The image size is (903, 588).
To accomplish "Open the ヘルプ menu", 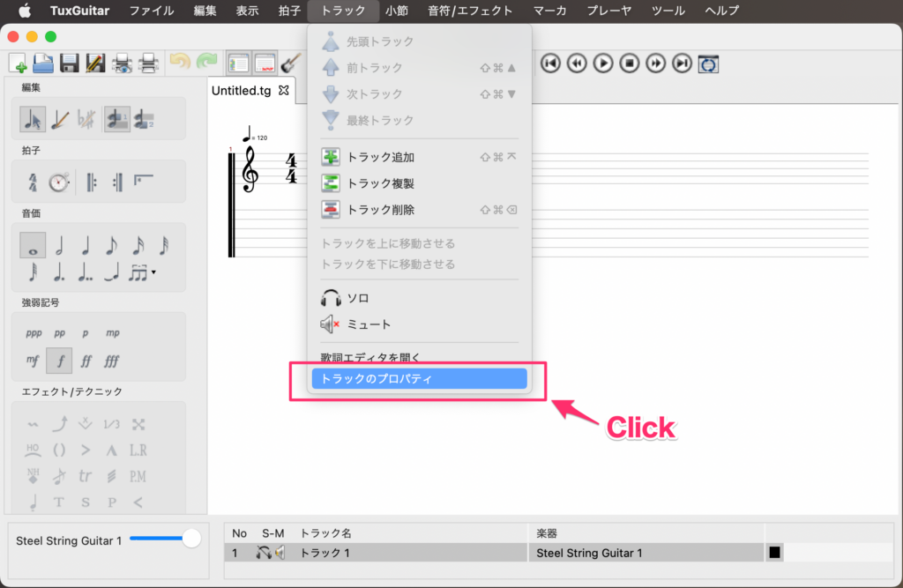I will (x=721, y=11).
